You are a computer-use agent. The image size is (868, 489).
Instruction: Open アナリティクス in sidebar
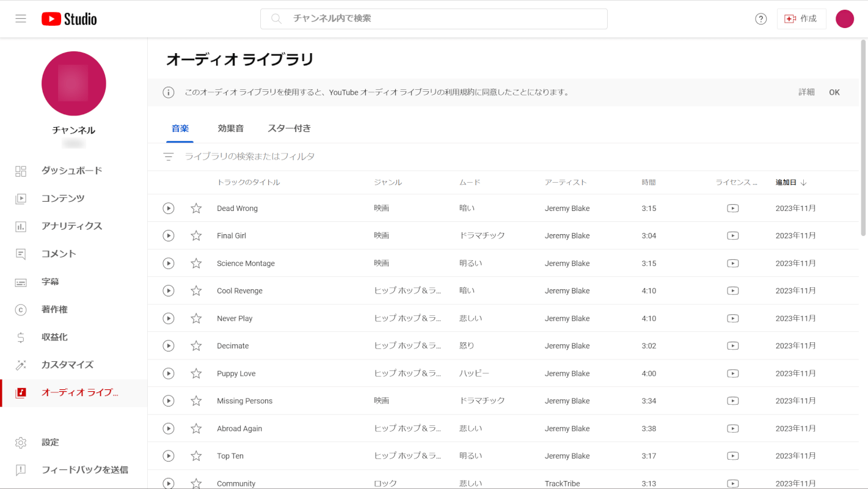pos(73,226)
